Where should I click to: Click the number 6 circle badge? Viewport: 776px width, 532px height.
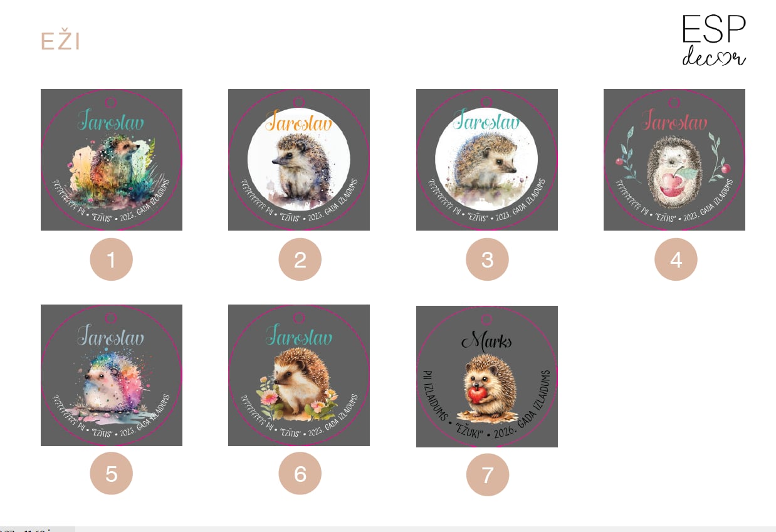(x=300, y=474)
